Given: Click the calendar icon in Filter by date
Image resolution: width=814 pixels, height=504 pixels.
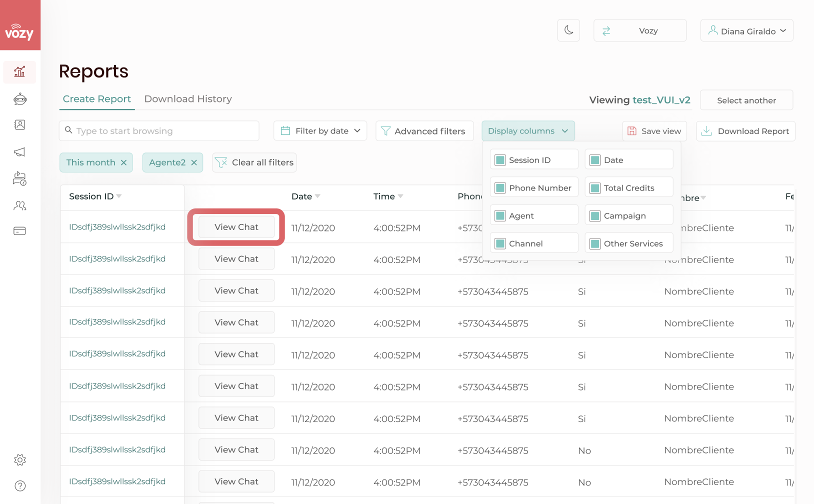Looking at the screenshot, I should [x=285, y=131].
